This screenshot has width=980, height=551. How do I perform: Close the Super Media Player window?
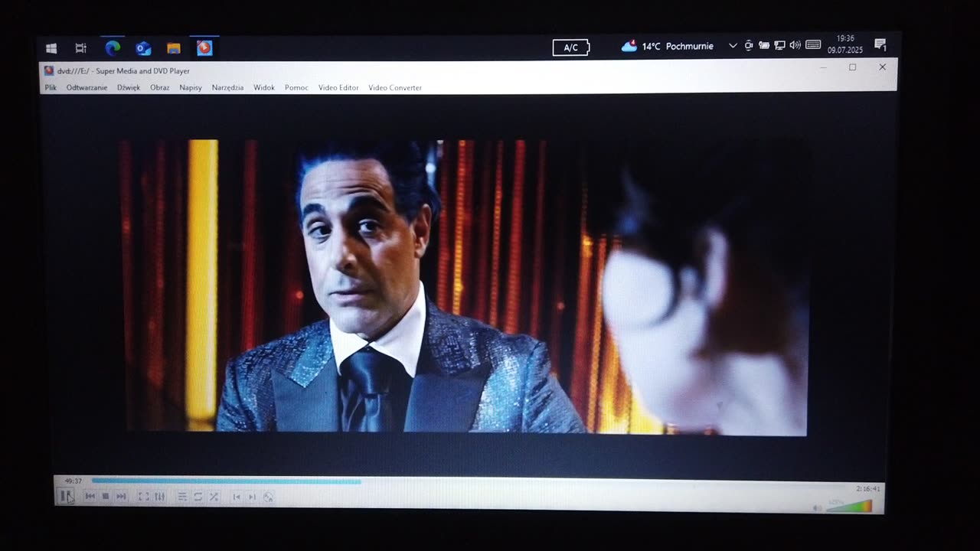(x=882, y=67)
